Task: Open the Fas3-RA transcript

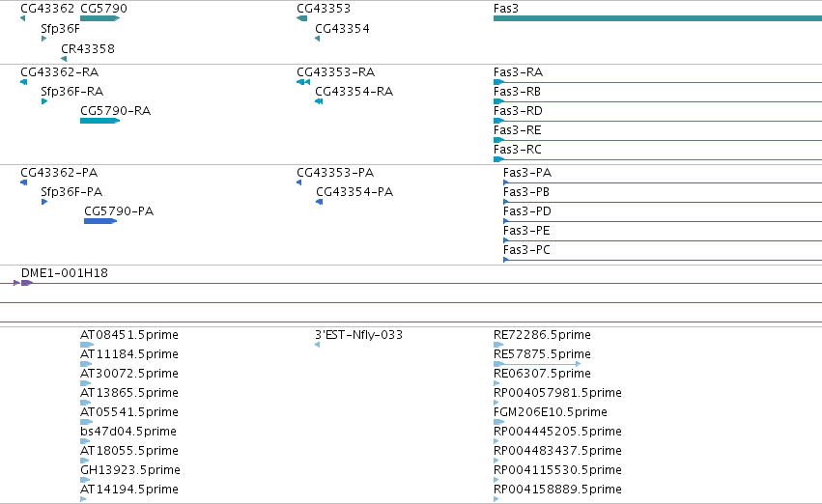Action: 518,71
